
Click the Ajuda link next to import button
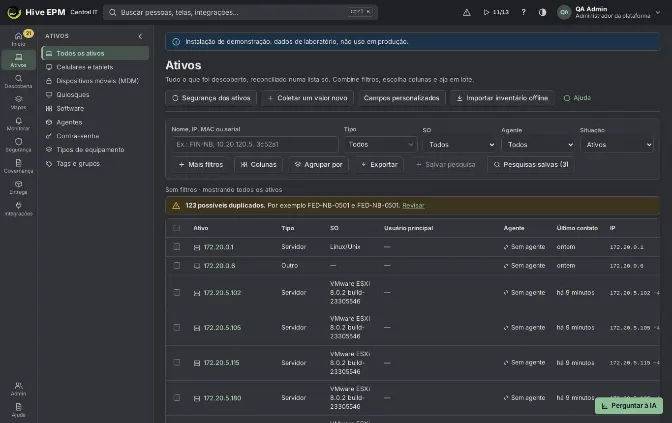pyautogui.click(x=577, y=98)
